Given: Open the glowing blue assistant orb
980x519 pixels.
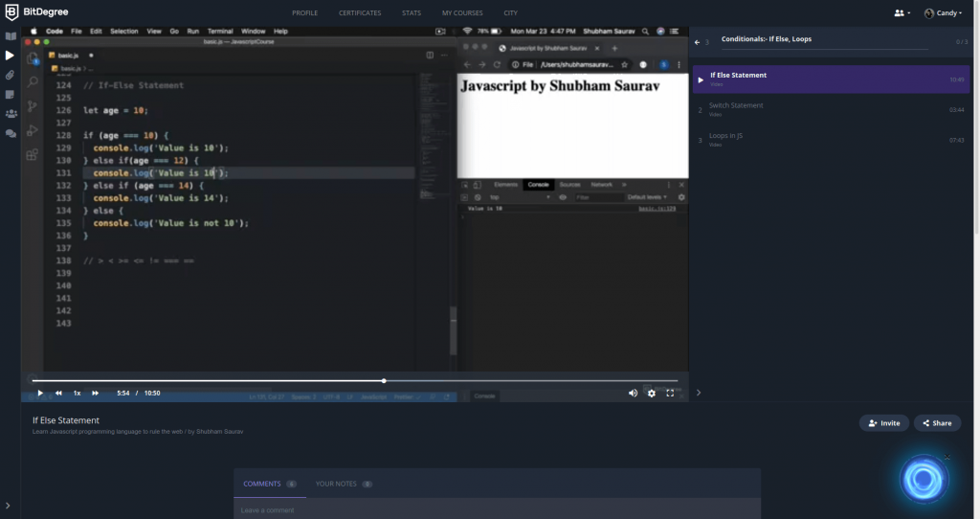Looking at the screenshot, I should [924, 480].
